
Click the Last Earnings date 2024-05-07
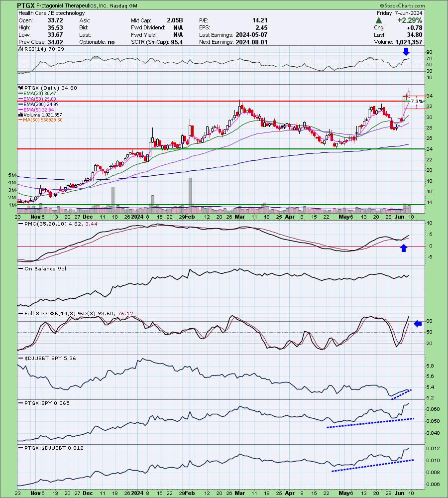click(x=251, y=35)
